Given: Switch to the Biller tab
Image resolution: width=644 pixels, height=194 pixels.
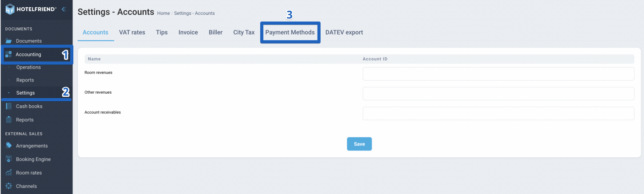Looking at the screenshot, I should click(216, 32).
